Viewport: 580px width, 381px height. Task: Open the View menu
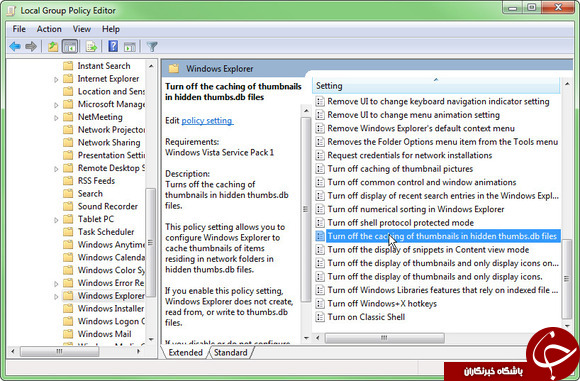(81, 29)
